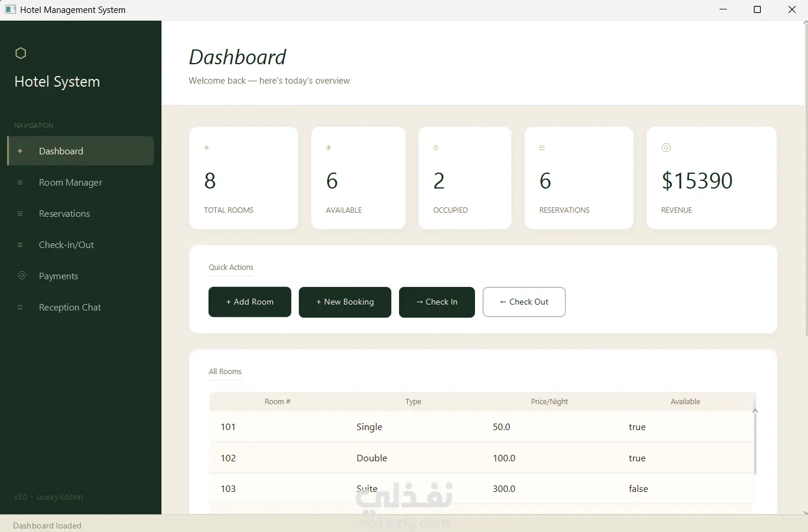Click the page scrollbar down arrow
The width and height of the screenshot is (808, 532).
[x=805, y=512]
